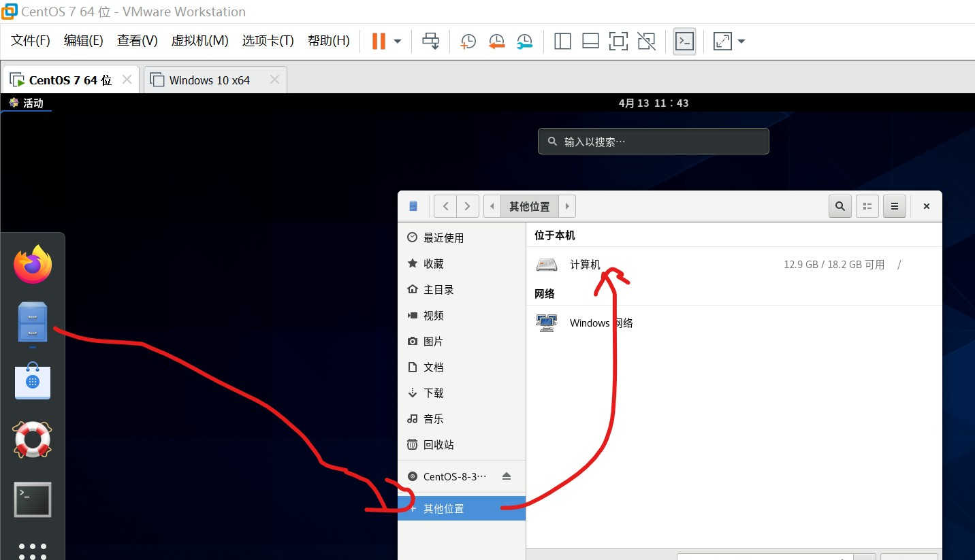Click the right path arrow after 其他位置
Screen dimensions: 975x560
point(567,206)
